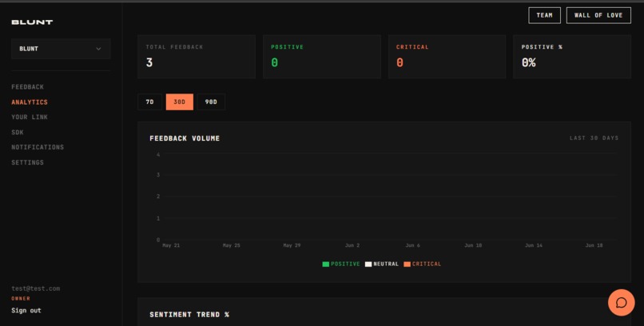
Task: Click the OWNER role label
Action: click(x=21, y=299)
